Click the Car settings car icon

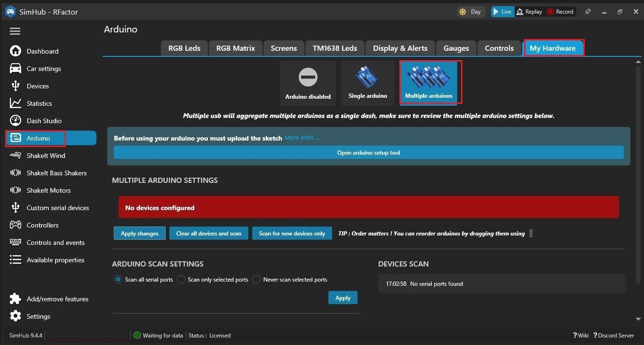point(16,68)
